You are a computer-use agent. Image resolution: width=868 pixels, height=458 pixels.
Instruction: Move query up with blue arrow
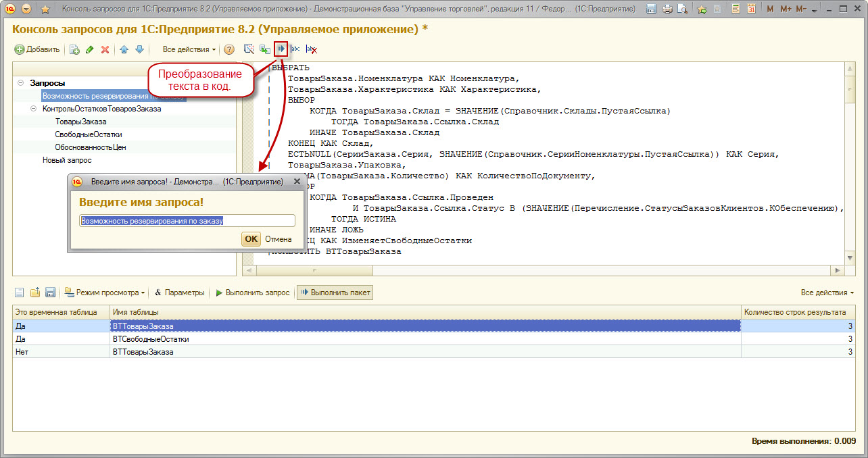pyautogui.click(x=124, y=49)
